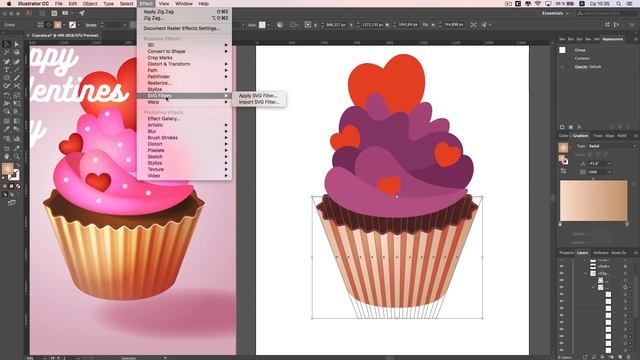The width and height of the screenshot is (640, 360).
Task: Open the Layers panel options menu
Action: coord(636,253)
